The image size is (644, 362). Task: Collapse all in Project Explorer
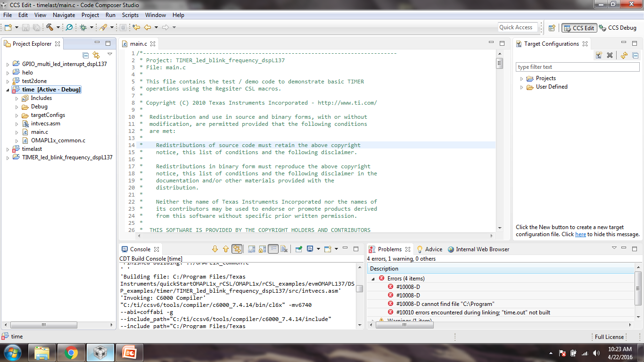click(86, 55)
